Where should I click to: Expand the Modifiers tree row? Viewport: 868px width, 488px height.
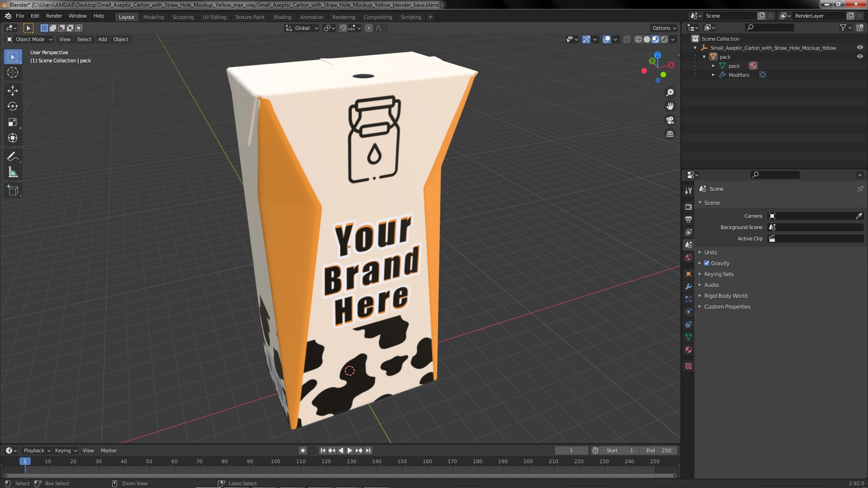[x=713, y=75]
